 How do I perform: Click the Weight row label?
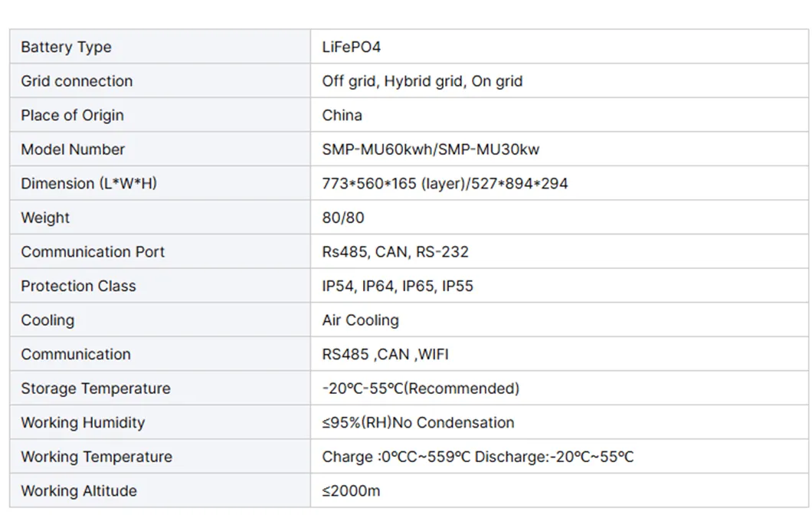click(45, 218)
